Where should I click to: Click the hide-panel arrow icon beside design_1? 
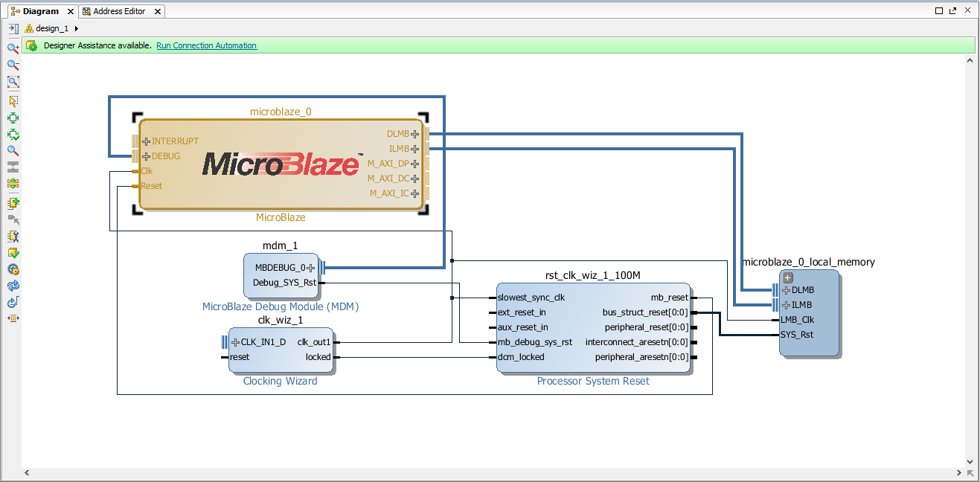13,28
